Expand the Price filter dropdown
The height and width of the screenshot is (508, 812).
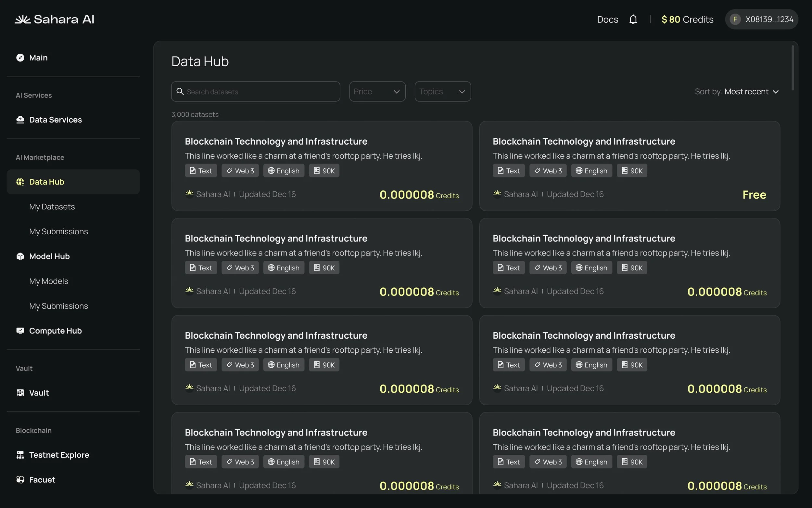pyautogui.click(x=377, y=91)
